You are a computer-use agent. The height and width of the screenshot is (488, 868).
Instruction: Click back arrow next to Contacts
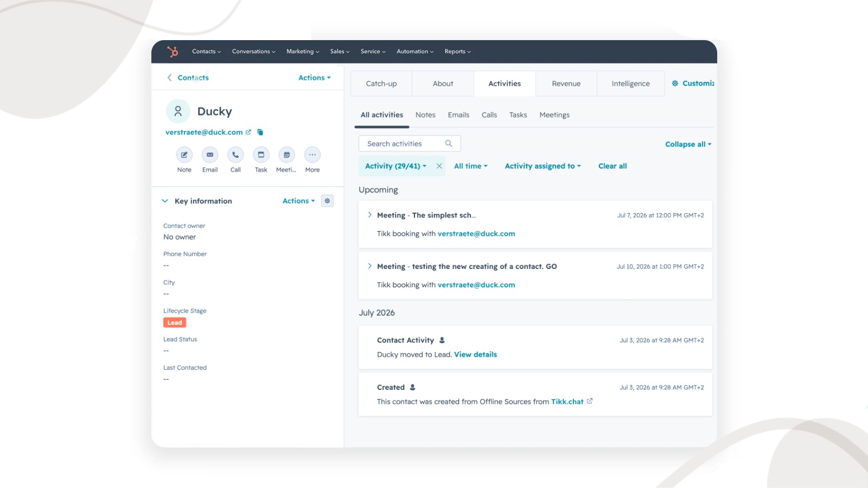[169, 78]
